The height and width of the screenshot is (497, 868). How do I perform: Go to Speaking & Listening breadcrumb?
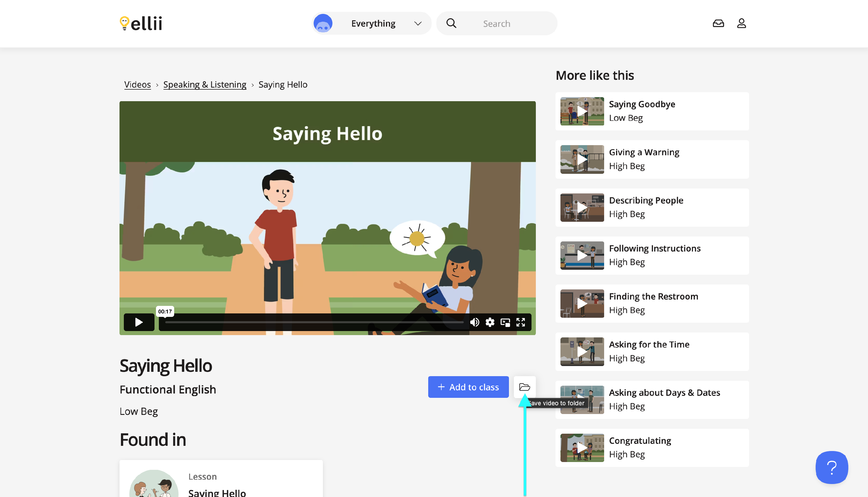pyautogui.click(x=205, y=84)
